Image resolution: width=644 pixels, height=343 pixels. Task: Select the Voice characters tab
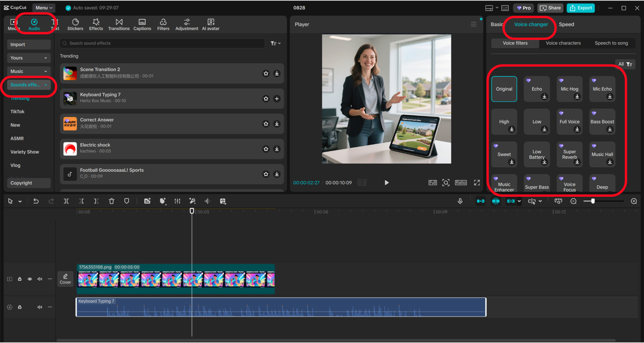point(563,43)
